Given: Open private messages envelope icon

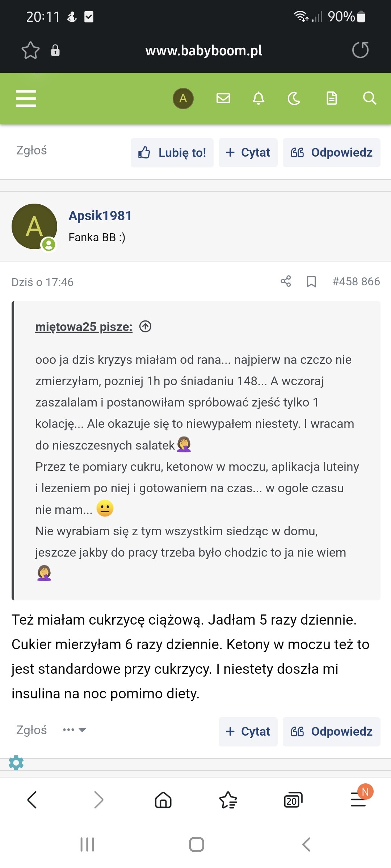Looking at the screenshot, I should pyautogui.click(x=223, y=98).
